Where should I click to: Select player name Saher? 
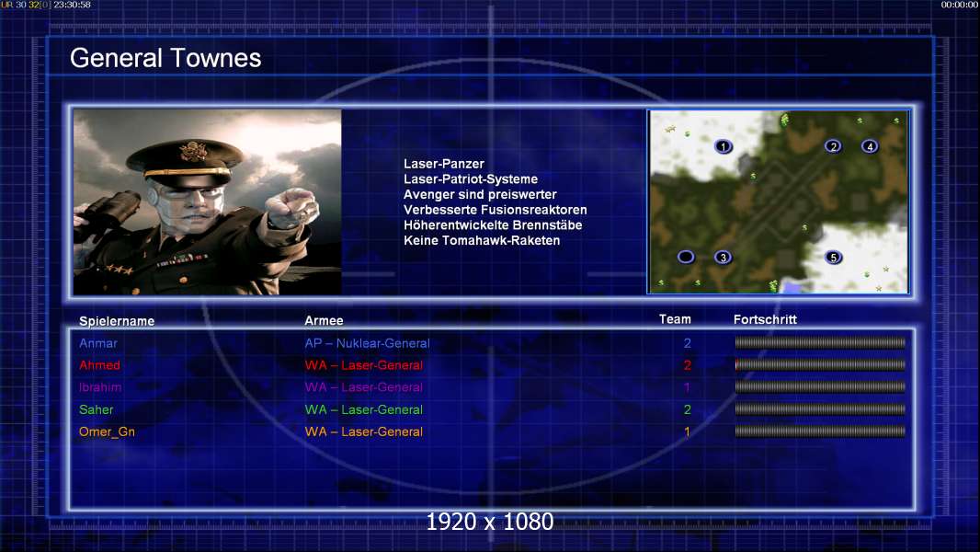(97, 409)
